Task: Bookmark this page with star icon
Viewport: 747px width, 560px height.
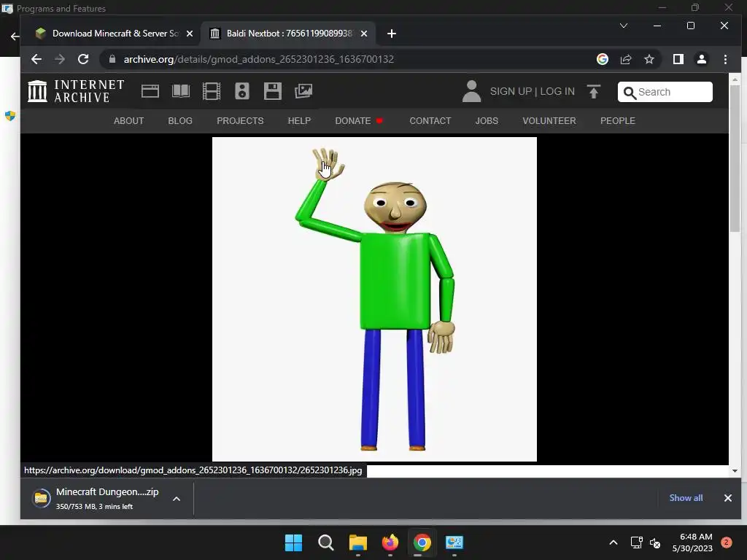Action: [649, 59]
